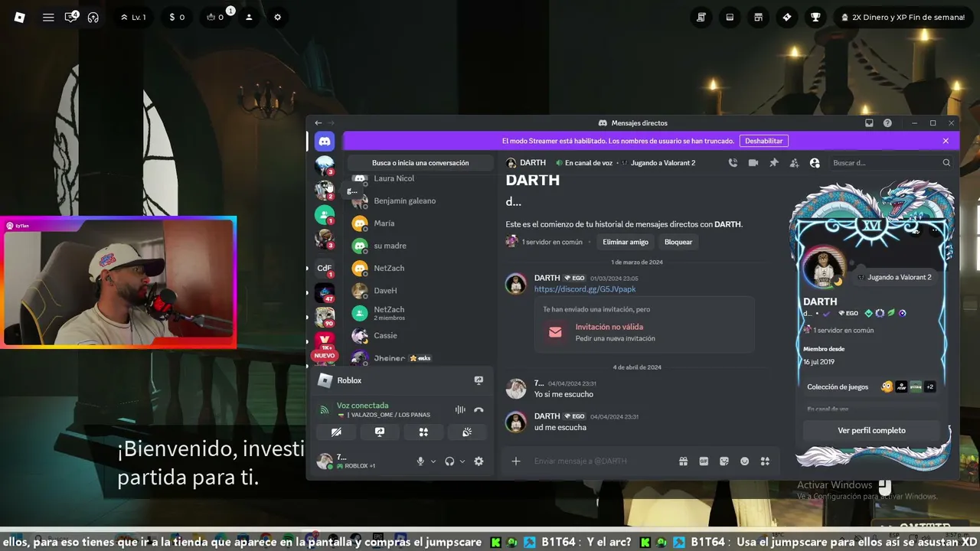Toggle the user profile sidebar for DARTH
The image size is (980, 551).
point(815,163)
